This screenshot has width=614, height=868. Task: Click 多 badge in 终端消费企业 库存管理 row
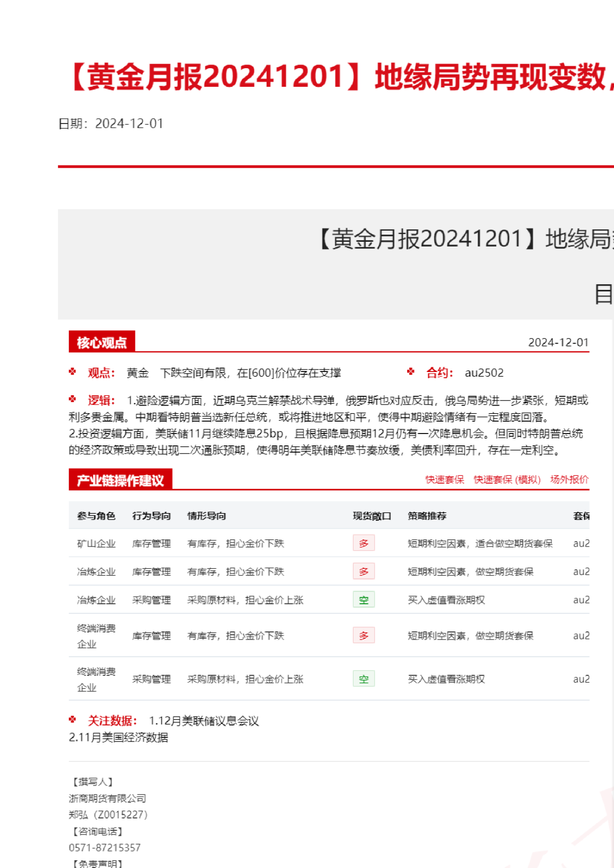coord(364,636)
